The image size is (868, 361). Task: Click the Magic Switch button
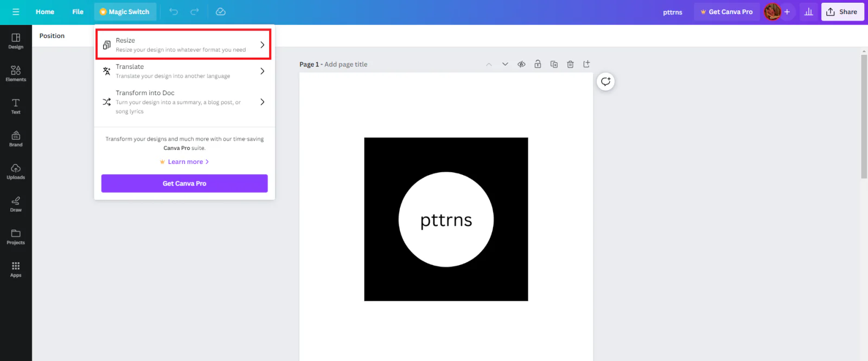pyautogui.click(x=125, y=12)
